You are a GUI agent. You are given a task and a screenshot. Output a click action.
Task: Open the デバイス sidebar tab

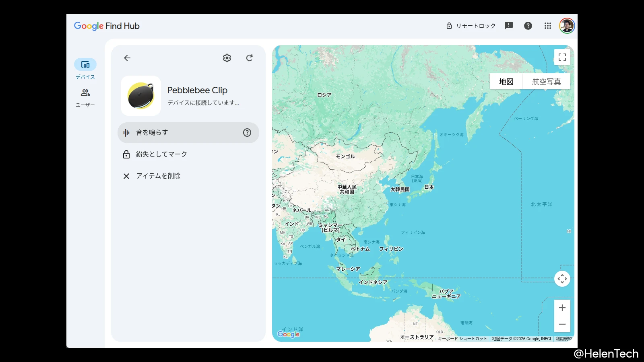tap(85, 69)
